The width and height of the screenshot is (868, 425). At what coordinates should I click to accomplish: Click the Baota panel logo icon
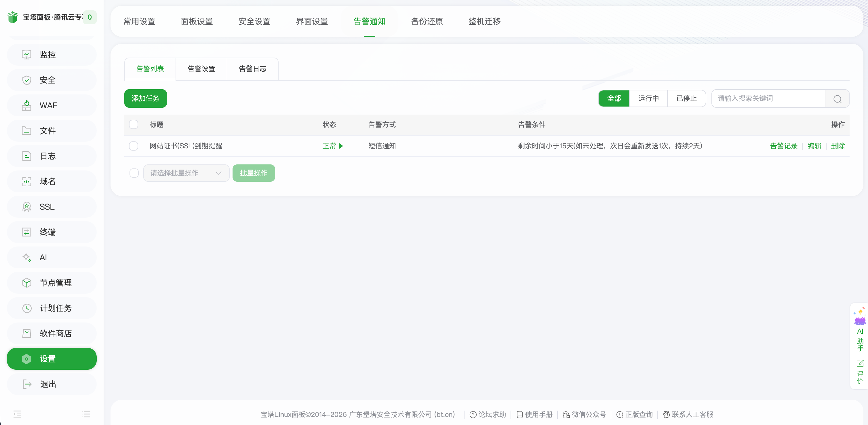(13, 17)
